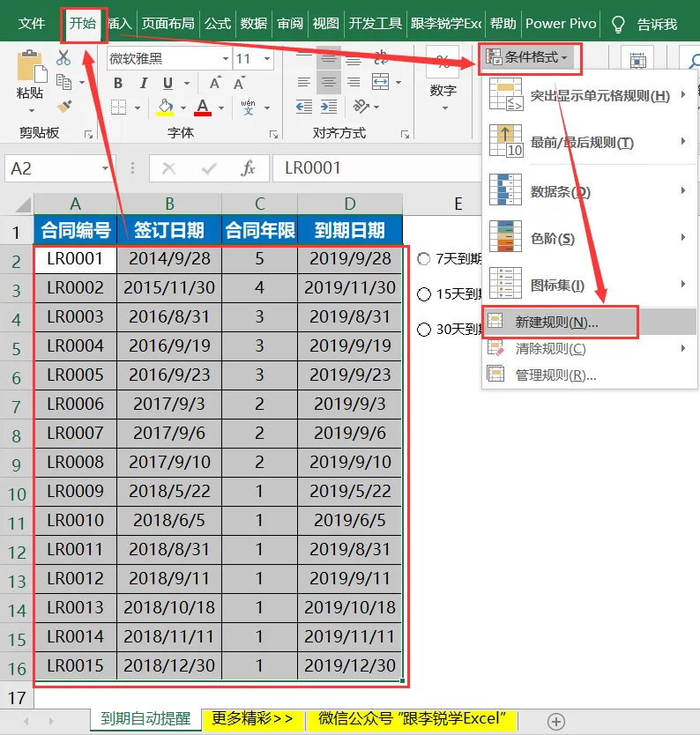This screenshot has width=700, height=735.
Task: Open the 条件格式 dropdown
Action: 527,57
